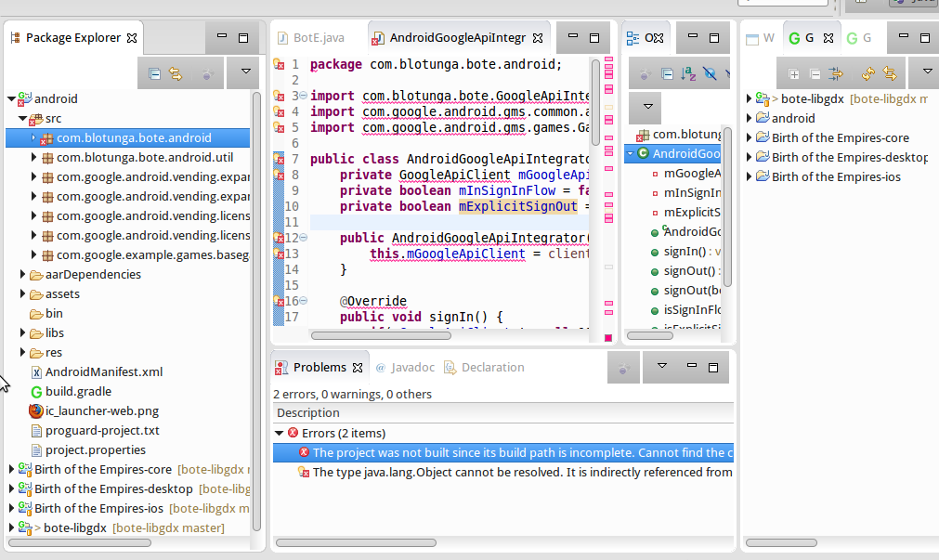Toggle Link with Editor in Package Explorer
The image size is (939, 560).
176,73
